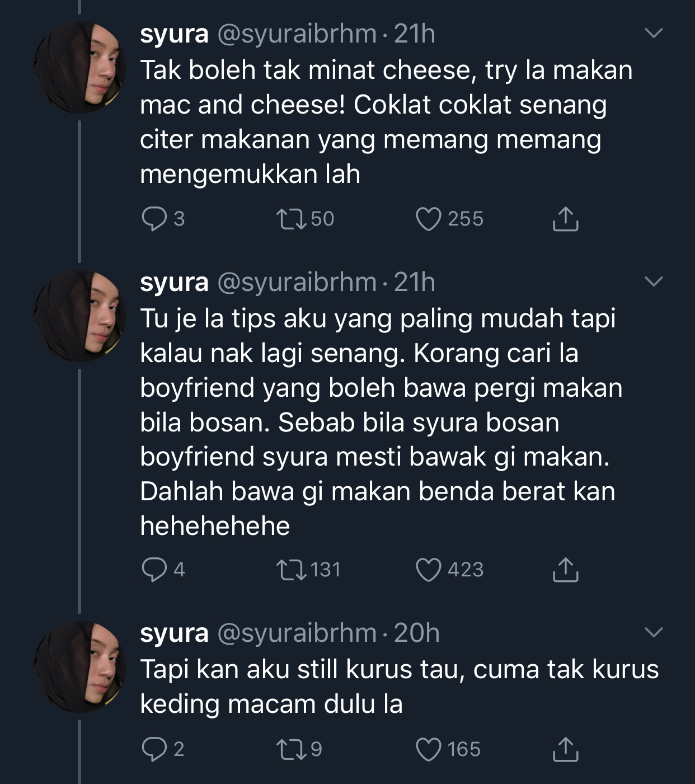Open options chevron on the 21h boyfriend tweet
695x784 pixels.
click(654, 281)
